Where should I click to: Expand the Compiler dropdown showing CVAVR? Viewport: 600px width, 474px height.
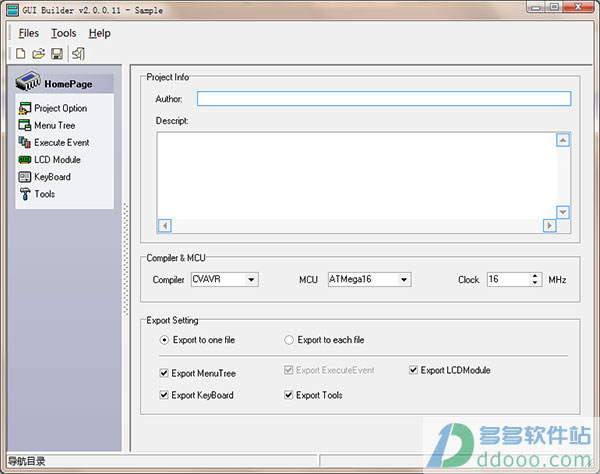(x=251, y=279)
